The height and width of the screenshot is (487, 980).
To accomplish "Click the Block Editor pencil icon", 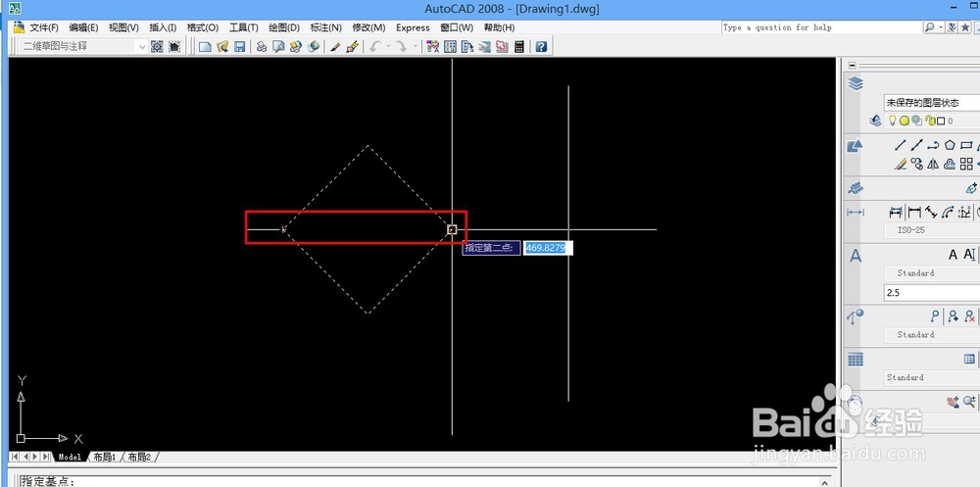I will tap(353, 46).
